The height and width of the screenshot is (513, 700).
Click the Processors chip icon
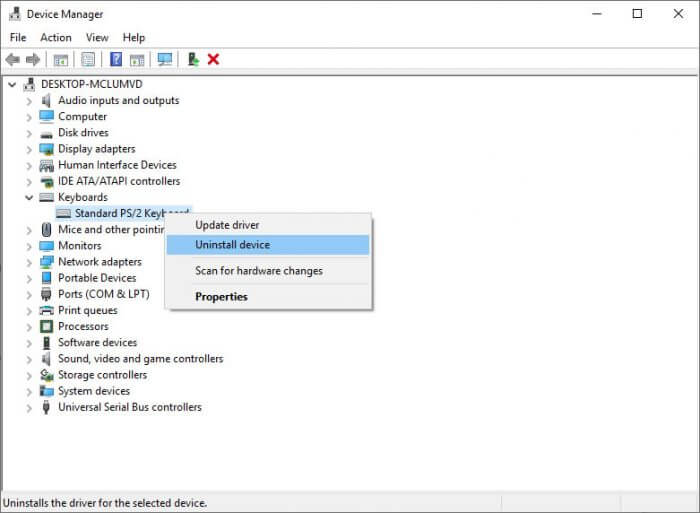46,327
